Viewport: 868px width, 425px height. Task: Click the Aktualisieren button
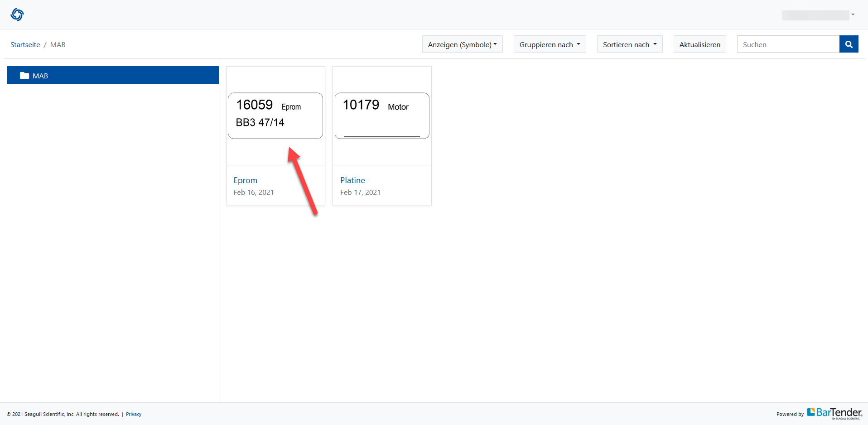(699, 44)
